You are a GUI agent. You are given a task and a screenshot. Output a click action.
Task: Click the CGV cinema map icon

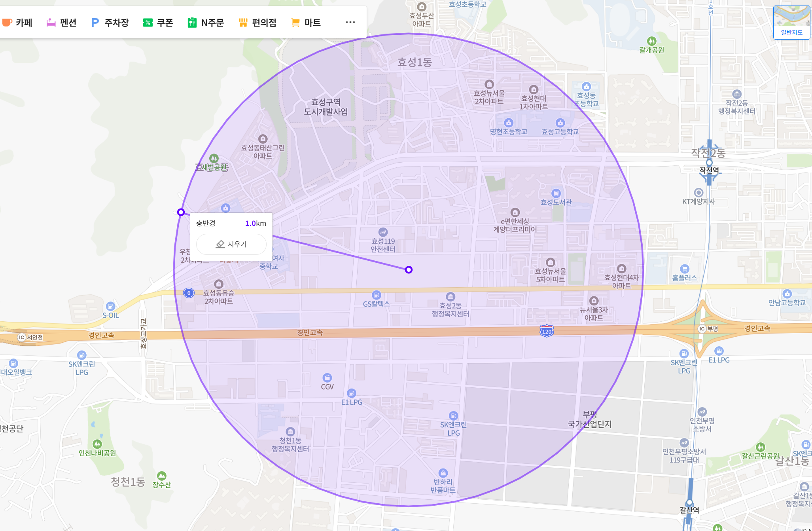coord(327,378)
